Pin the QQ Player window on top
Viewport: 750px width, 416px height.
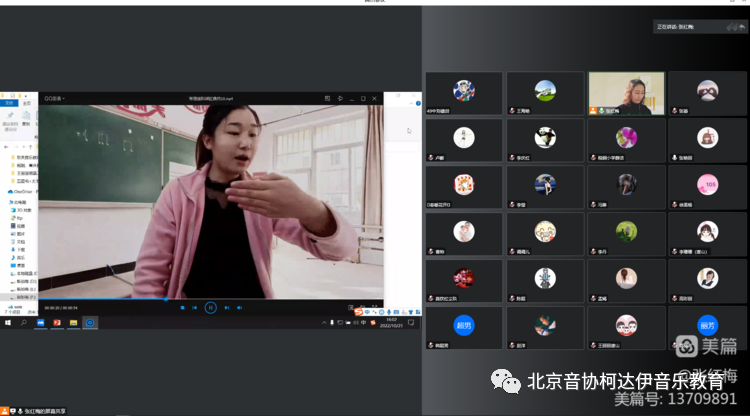tap(340, 99)
